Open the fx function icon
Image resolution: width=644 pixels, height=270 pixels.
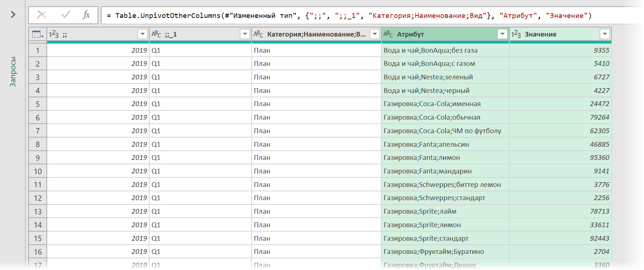tap(87, 15)
